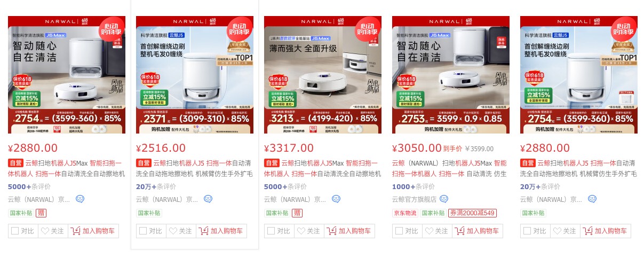The width and height of the screenshot is (644, 258).
Task: Open the third product thumbnail 薄而强大 全面升级
Action: [x=323, y=75]
